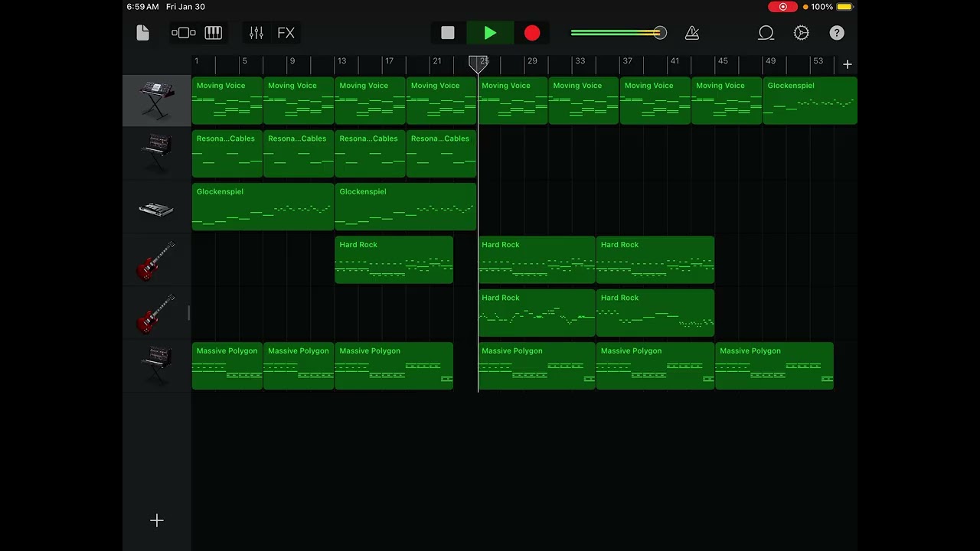This screenshot has width=980, height=551.
Task: Open the Loop Browser
Action: (x=766, y=33)
